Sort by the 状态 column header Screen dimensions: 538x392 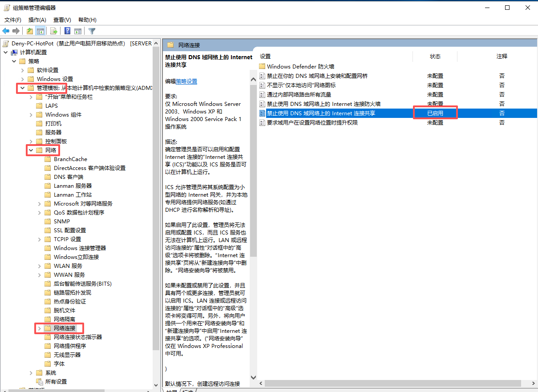(435, 57)
